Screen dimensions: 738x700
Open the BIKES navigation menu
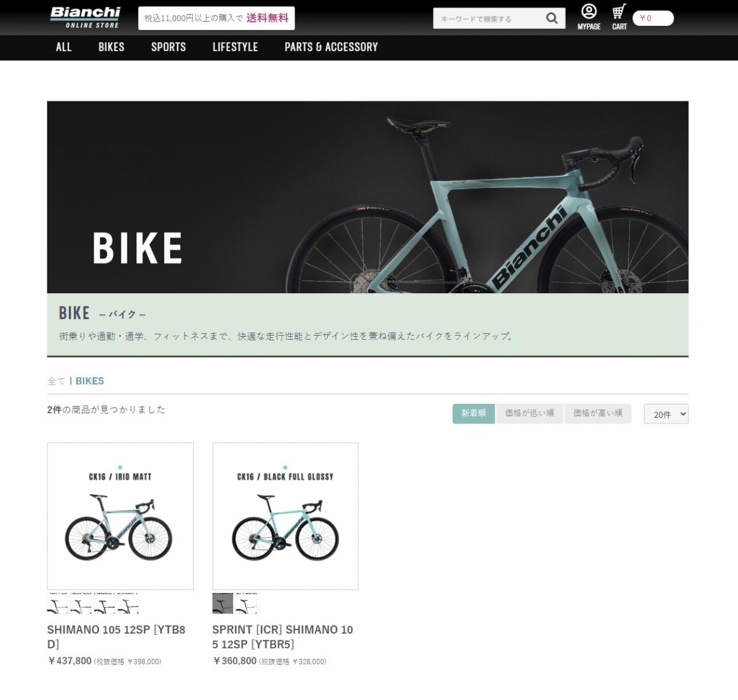point(111,47)
